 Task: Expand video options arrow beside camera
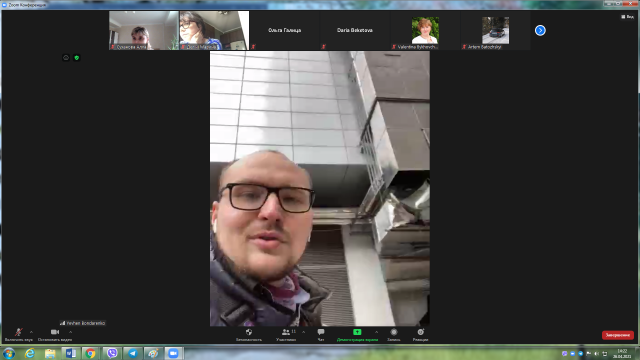[70, 332]
